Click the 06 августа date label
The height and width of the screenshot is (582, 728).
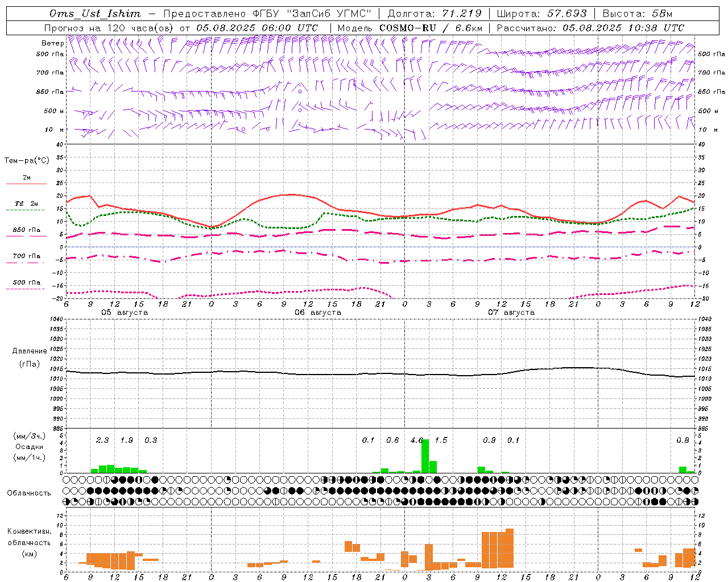coord(318,313)
